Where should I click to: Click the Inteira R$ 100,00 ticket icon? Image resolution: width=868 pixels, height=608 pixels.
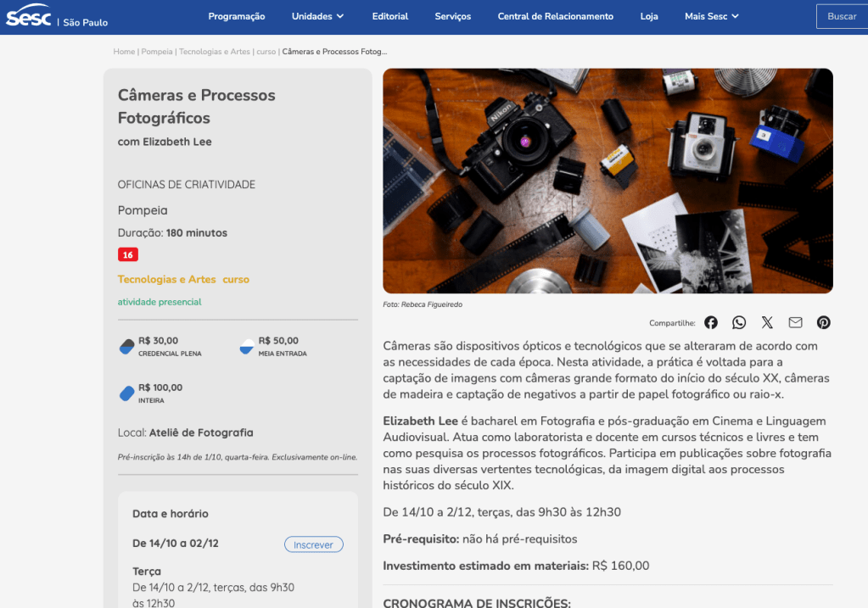pyautogui.click(x=127, y=393)
